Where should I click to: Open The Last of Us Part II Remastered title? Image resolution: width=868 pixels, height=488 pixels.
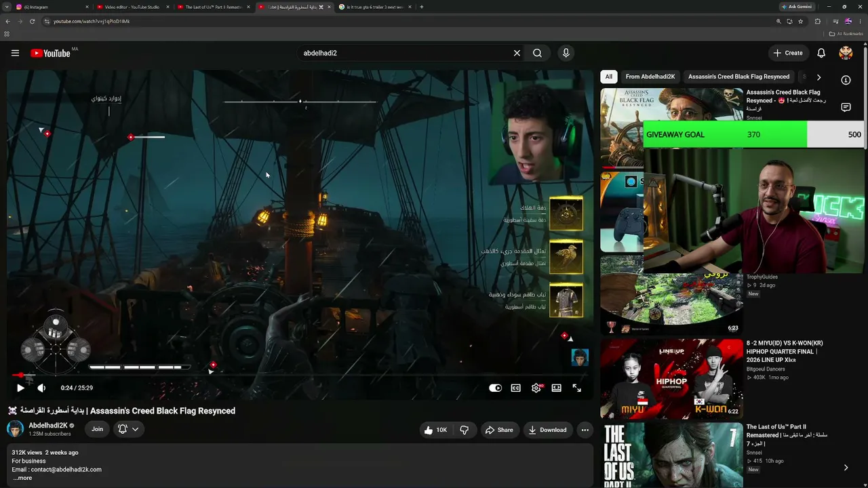tap(787, 435)
